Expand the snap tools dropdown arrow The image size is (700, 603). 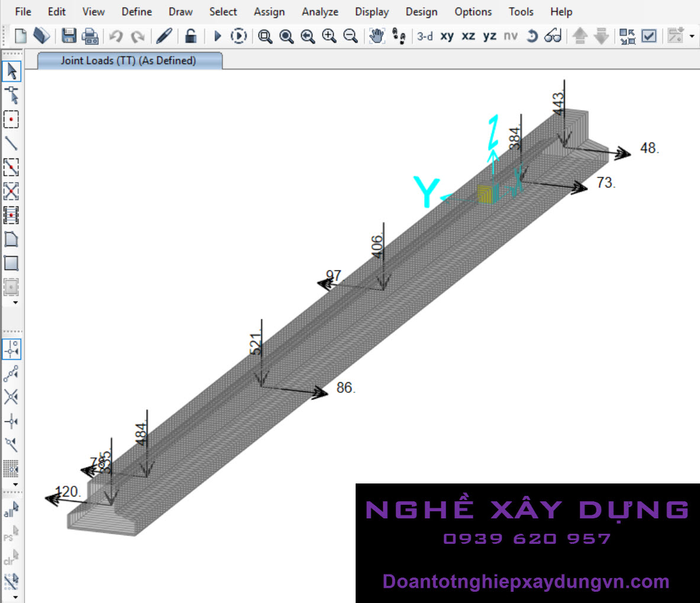click(x=15, y=484)
